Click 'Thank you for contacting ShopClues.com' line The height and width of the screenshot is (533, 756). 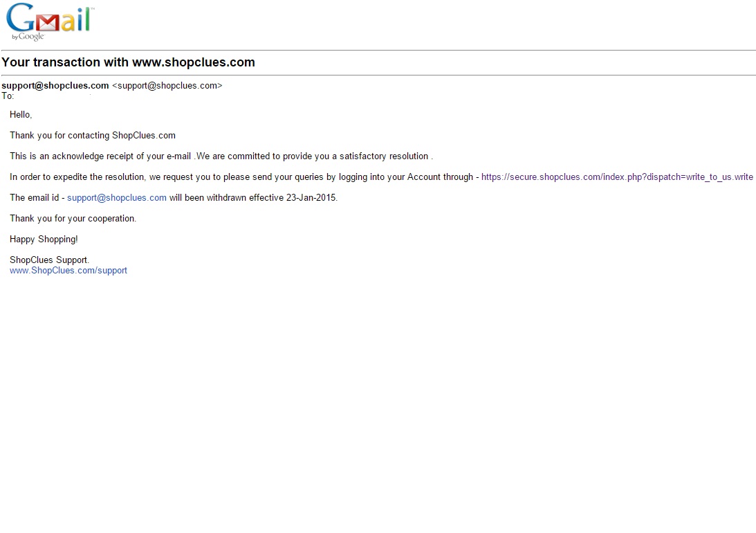coord(93,136)
